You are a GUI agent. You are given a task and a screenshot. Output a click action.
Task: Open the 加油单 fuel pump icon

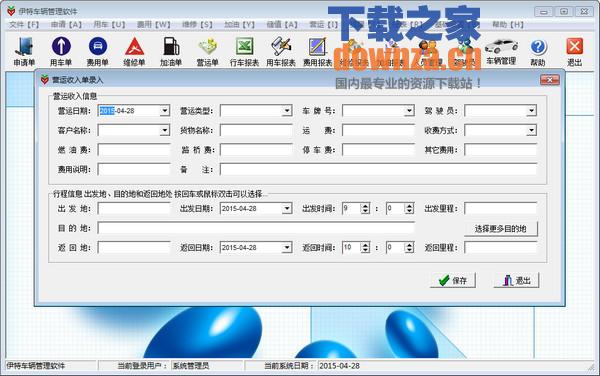click(171, 52)
